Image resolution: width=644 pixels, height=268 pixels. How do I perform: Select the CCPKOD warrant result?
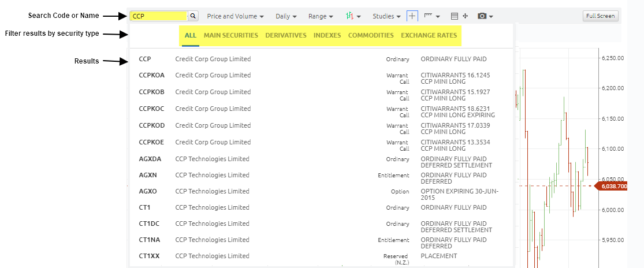[321, 129]
